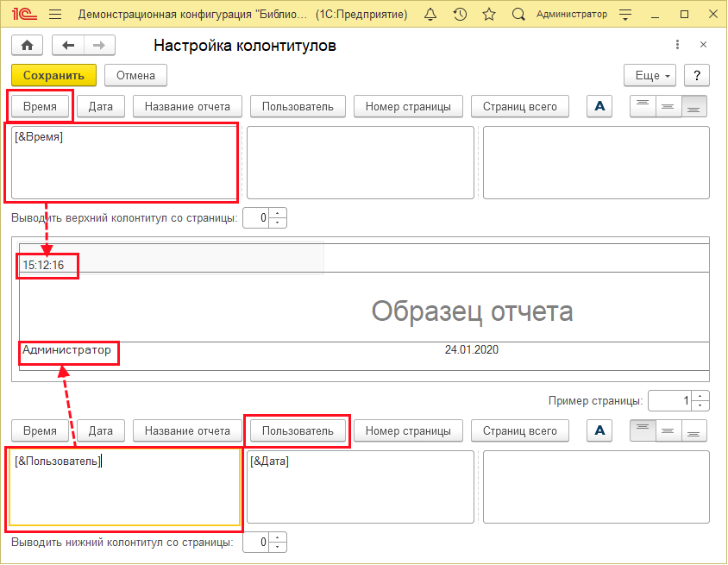Open header font settings A icon
728x565 pixels.
click(599, 106)
